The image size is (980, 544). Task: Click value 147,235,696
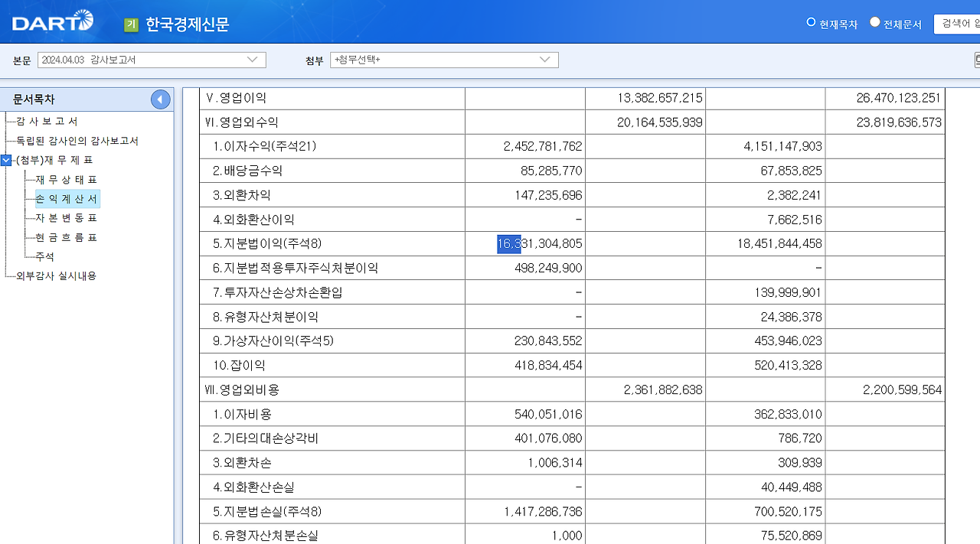(548, 195)
